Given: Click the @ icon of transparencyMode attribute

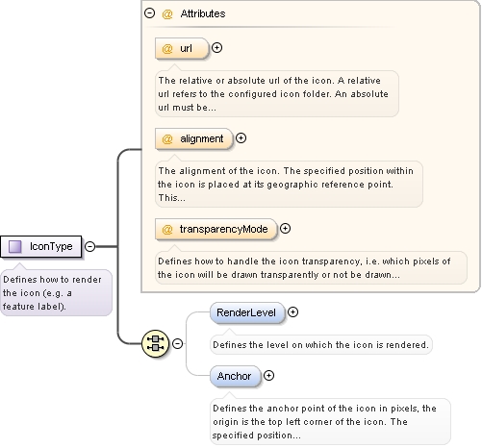Looking at the screenshot, I should pyautogui.click(x=167, y=230).
